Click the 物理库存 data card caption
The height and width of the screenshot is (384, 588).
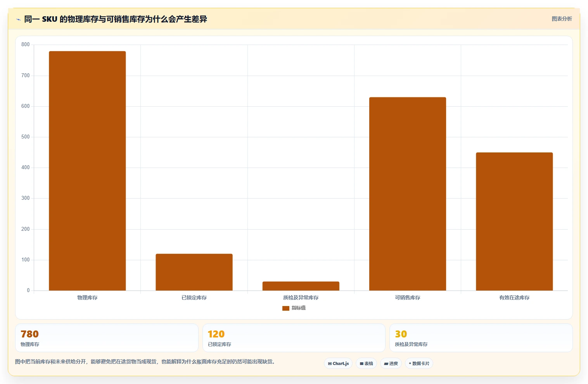30,344
